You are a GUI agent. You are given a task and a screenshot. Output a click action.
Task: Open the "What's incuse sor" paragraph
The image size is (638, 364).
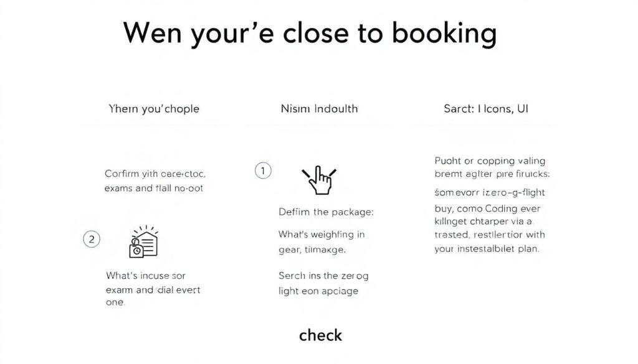[x=146, y=275]
